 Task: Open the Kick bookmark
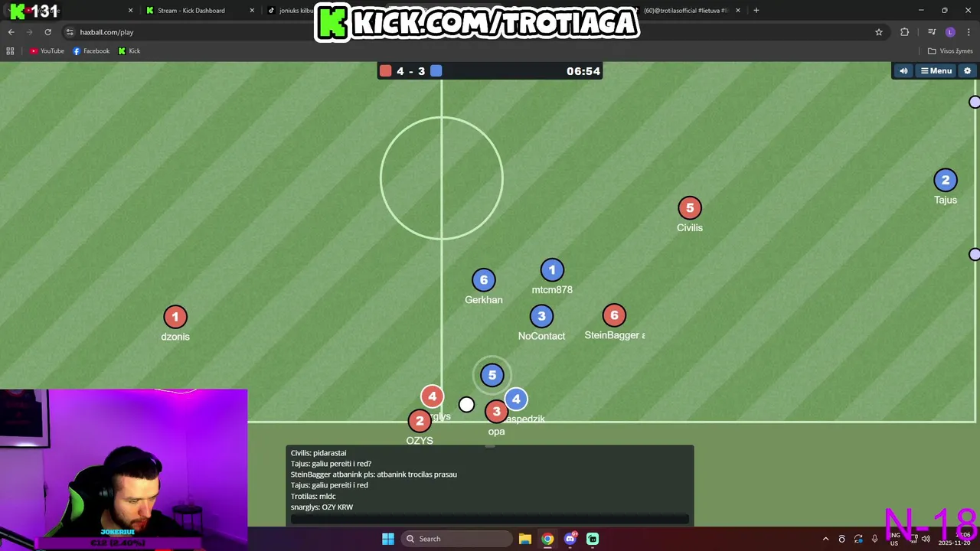click(x=129, y=51)
